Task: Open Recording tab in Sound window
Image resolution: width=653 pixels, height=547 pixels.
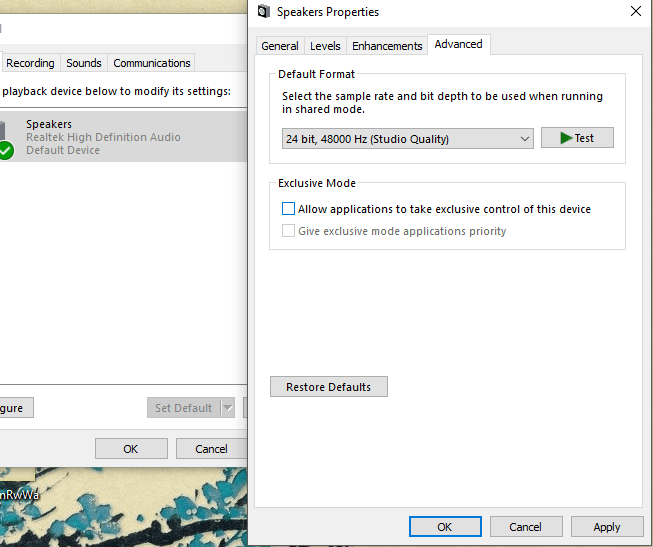Action: (30, 63)
